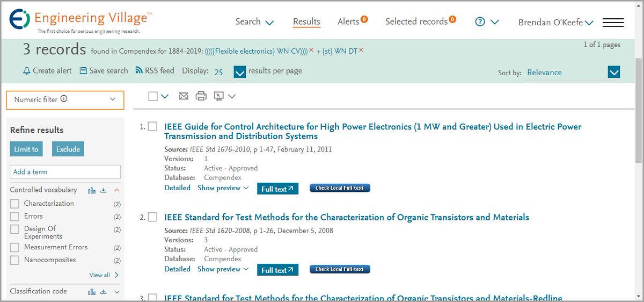This screenshot has width=644, height=302.
Task: Expand the Classification code section
Action: point(116,292)
